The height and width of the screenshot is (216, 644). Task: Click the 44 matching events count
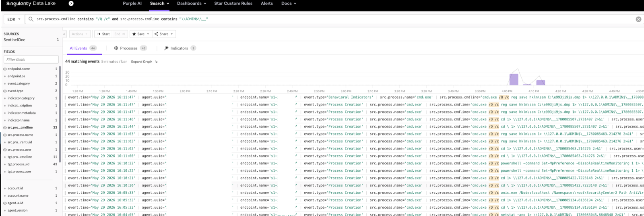[82, 62]
